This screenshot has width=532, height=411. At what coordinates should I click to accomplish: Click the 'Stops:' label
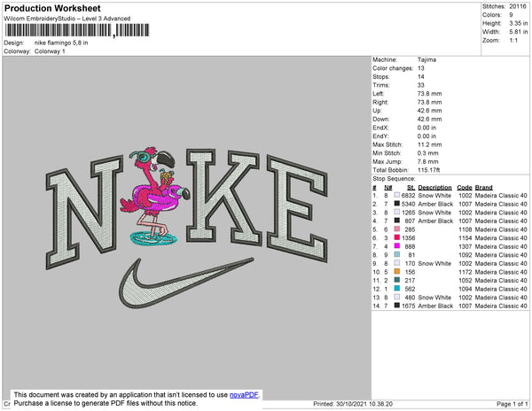pos(380,76)
